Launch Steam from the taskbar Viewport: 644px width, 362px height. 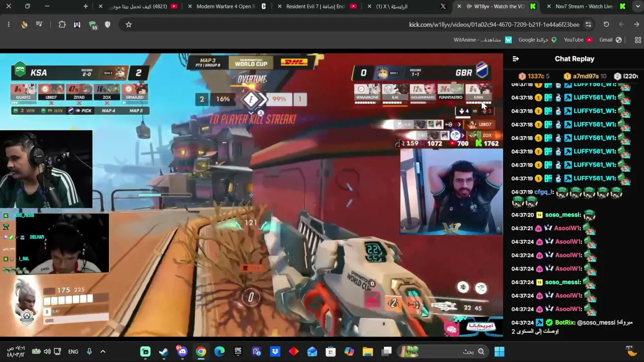click(164, 351)
